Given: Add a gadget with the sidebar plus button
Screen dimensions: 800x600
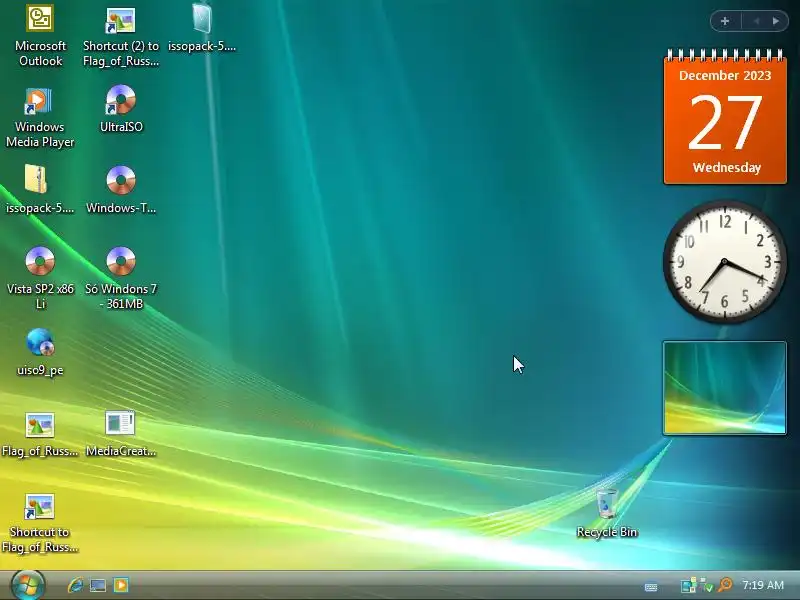Looking at the screenshot, I should [725, 21].
